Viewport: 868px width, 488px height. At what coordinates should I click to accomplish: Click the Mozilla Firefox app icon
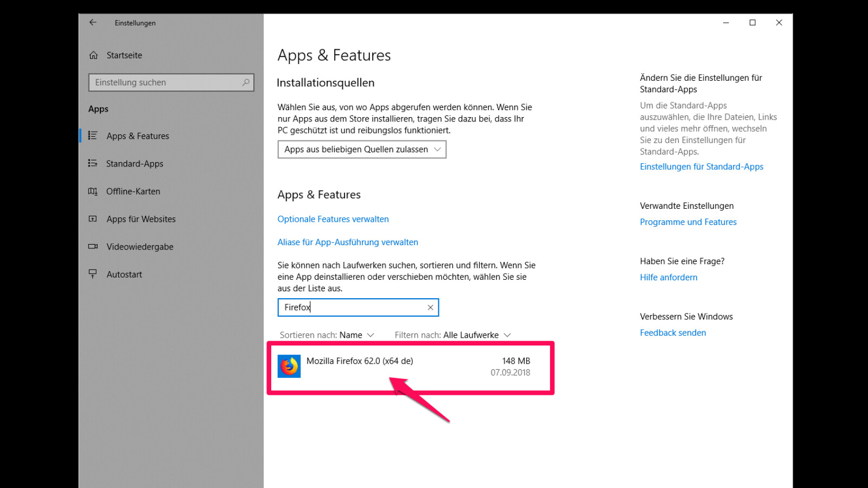pyautogui.click(x=289, y=367)
